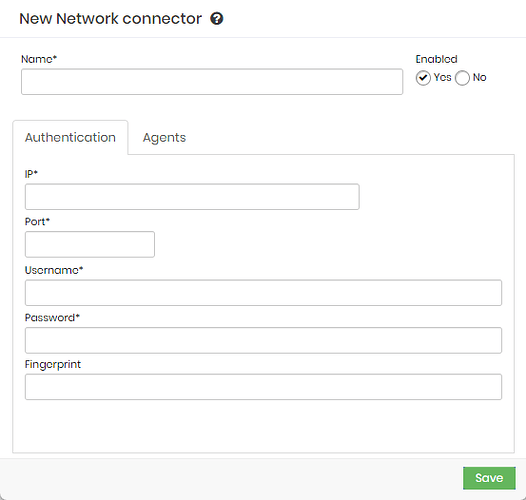
Task: Click the Port* label
Action: pyautogui.click(x=37, y=222)
